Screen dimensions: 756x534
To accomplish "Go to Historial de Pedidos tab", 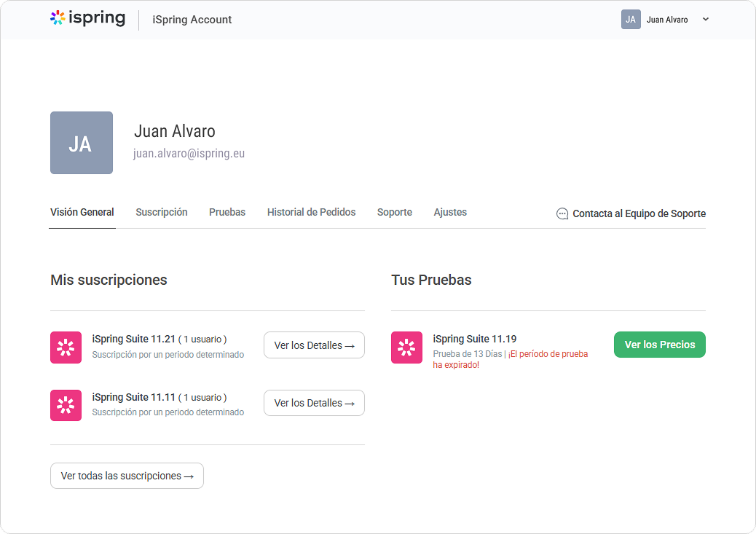I will (312, 212).
